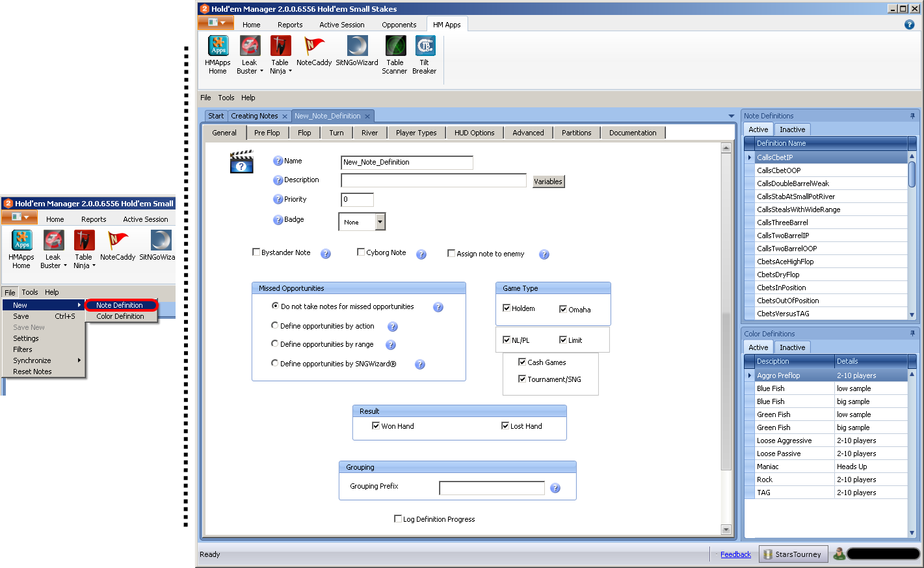Close the Creating Notes tab
924x568 pixels.
point(285,116)
